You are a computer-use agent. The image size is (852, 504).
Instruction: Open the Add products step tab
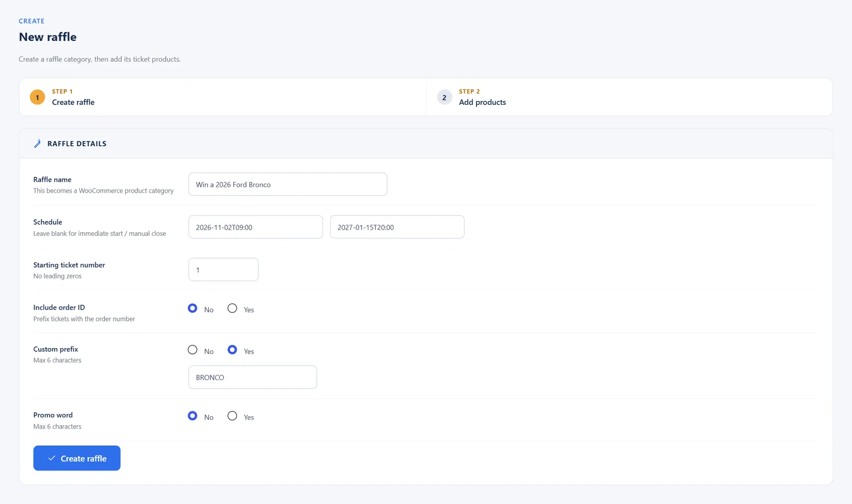pos(629,97)
